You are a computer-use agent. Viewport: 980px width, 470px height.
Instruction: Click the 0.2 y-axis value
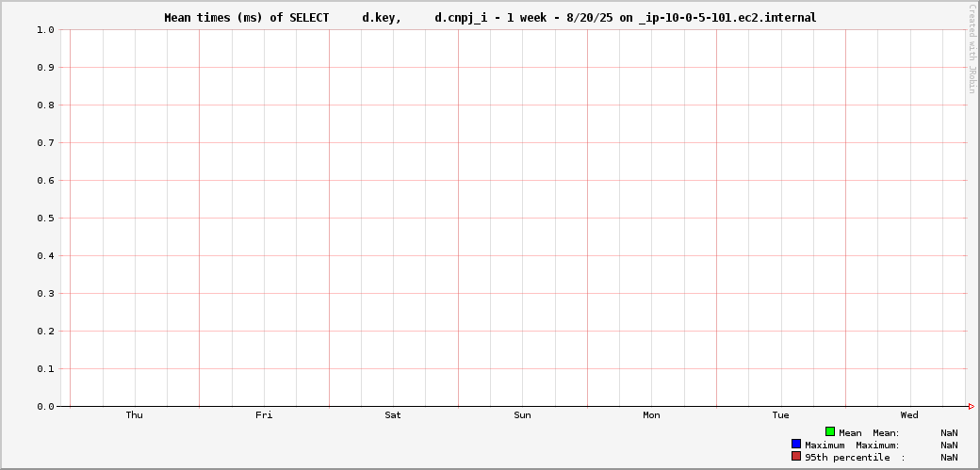[x=45, y=332]
